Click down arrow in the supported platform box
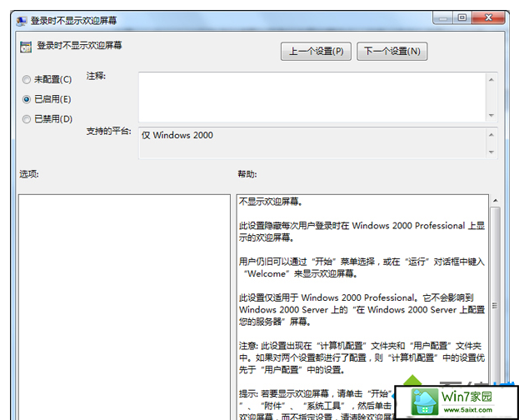 [x=492, y=152]
